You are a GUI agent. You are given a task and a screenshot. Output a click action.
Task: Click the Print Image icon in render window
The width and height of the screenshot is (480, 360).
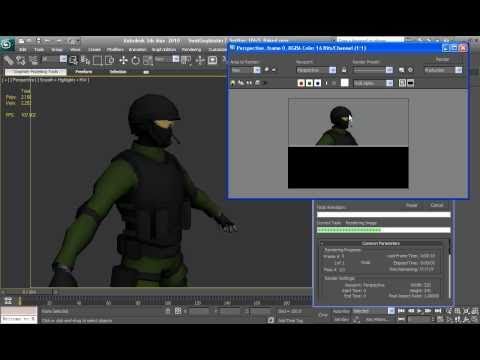pyautogui.click(x=257, y=83)
